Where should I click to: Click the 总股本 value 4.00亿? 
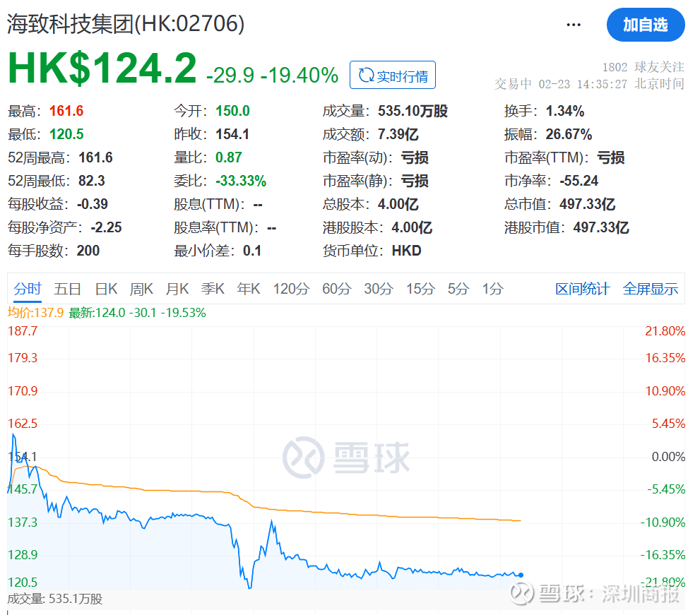pos(398,204)
